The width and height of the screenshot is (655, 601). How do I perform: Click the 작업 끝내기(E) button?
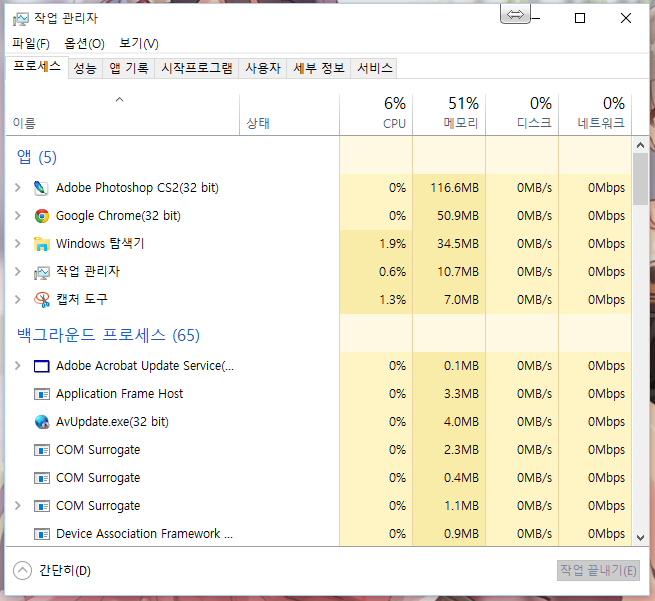[x=598, y=571]
